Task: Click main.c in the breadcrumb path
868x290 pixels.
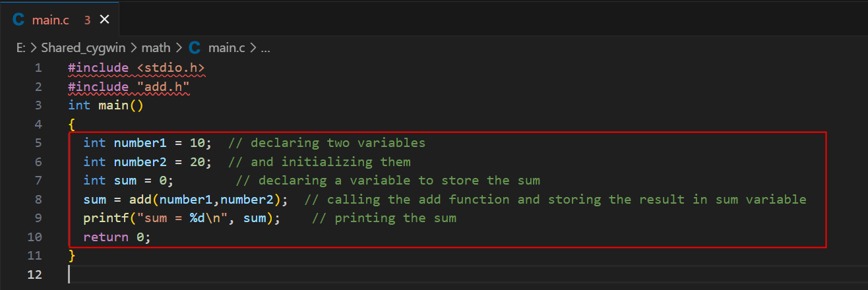Action: coord(226,48)
